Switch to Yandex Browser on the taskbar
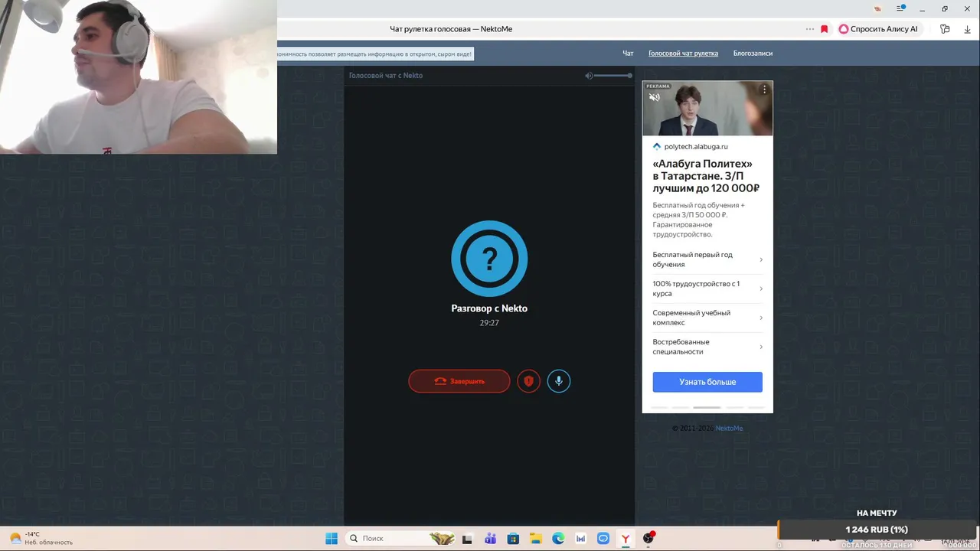 coord(626,539)
